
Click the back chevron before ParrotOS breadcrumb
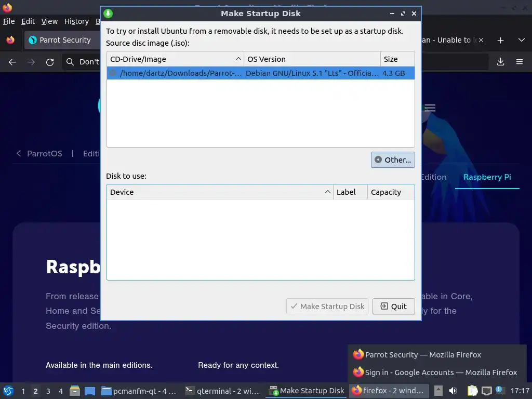tap(19, 154)
